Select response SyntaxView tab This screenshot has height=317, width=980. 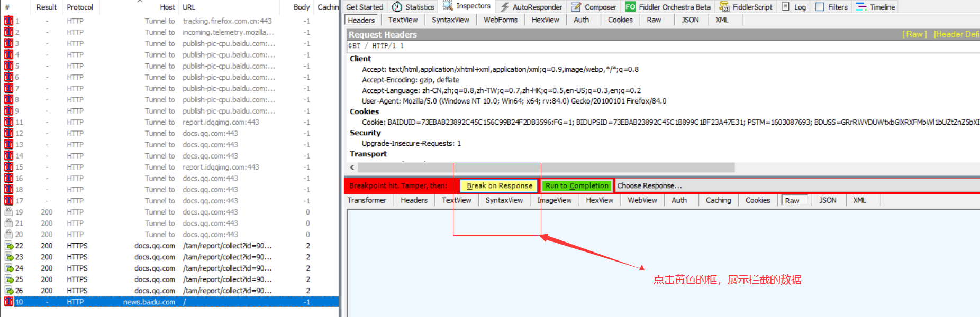point(504,200)
